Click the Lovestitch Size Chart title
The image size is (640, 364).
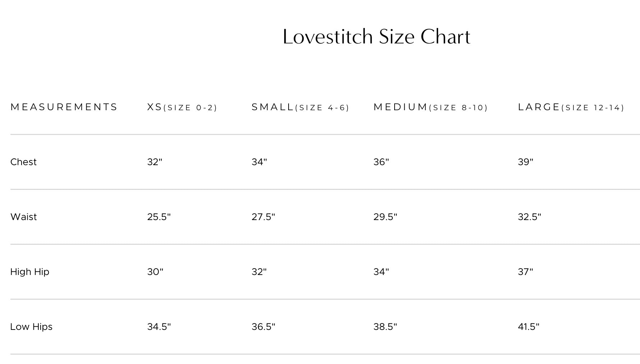click(x=376, y=37)
